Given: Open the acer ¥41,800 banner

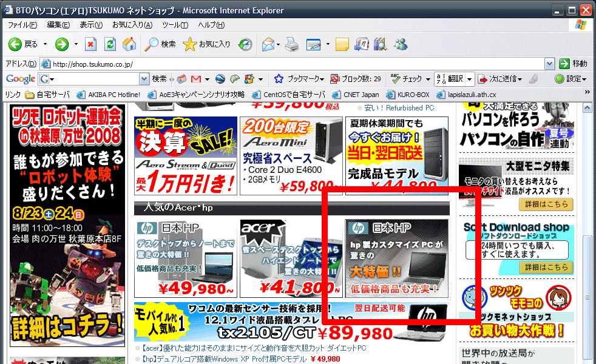Looking at the screenshot, I should tap(291, 258).
